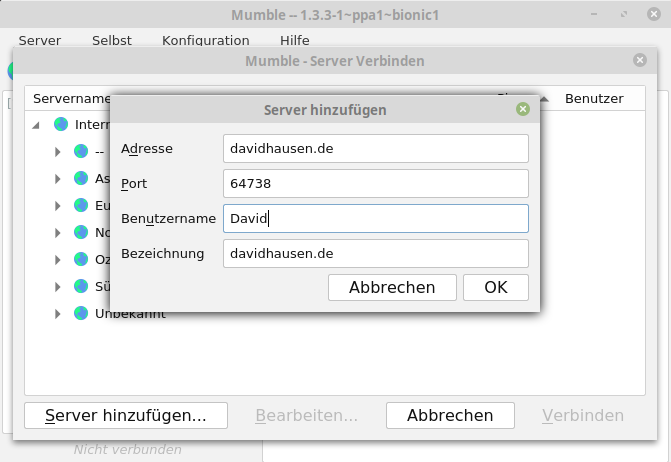
Task: Click the Bezeichnung input field
Action: pyautogui.click(x=376, y=254)
